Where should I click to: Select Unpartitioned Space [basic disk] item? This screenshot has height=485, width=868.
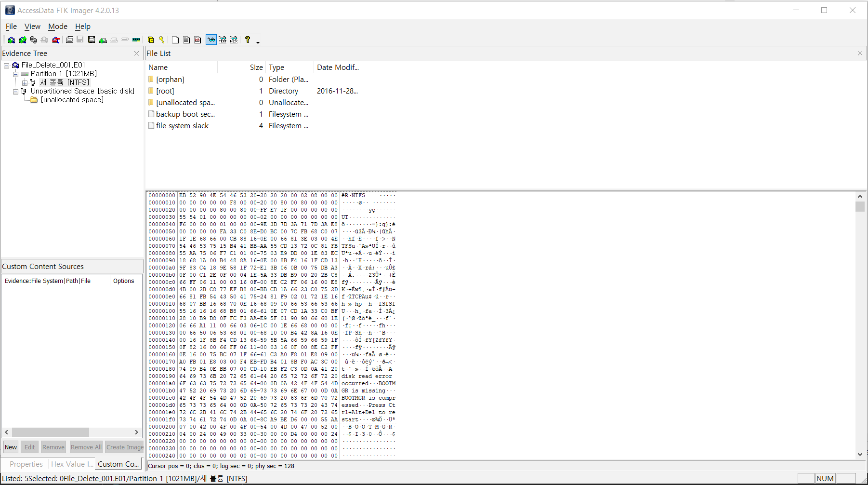pyautogui.click(x=82, y=91)
